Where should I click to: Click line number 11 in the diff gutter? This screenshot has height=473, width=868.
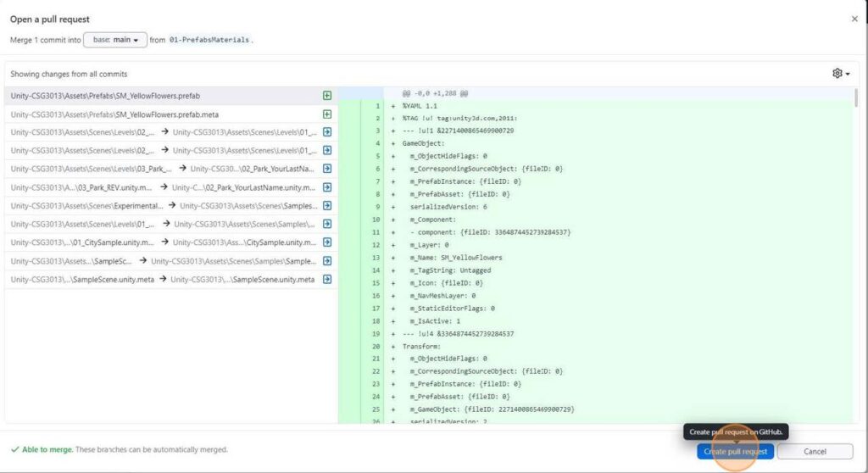point(376,232)
